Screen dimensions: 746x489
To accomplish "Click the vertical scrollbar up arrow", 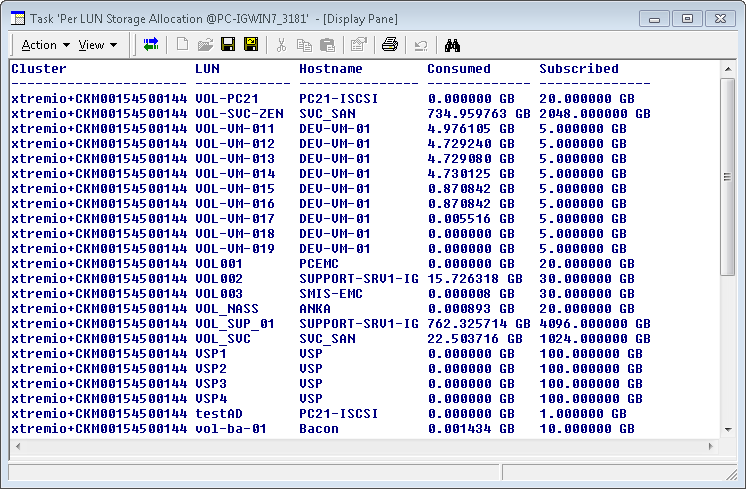I will pos(728,68).
